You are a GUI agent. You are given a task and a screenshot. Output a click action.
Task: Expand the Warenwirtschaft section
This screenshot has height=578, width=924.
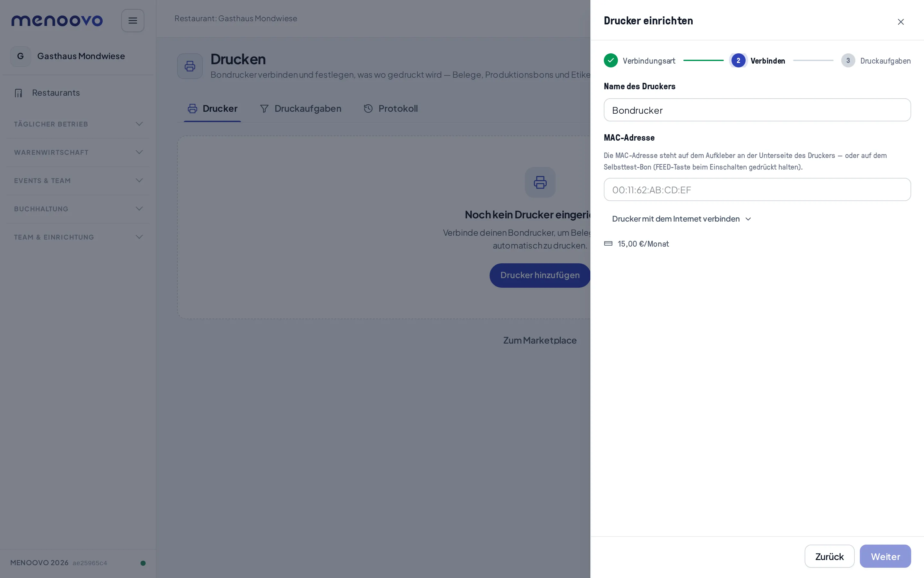pyautogui.click(x=78, y=152)
